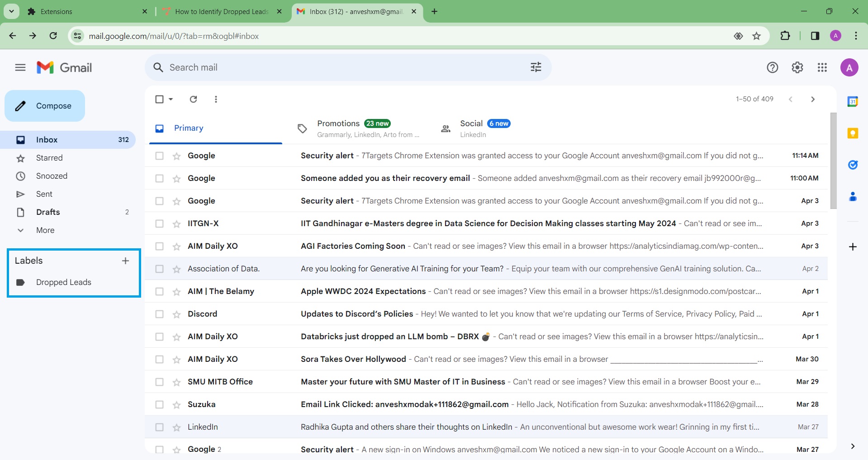Image resolution: width=868 pixels, height=460 pixels.
Task: Open Contacts in side panel
Action: pyautogui.click(x=853, y=197)
